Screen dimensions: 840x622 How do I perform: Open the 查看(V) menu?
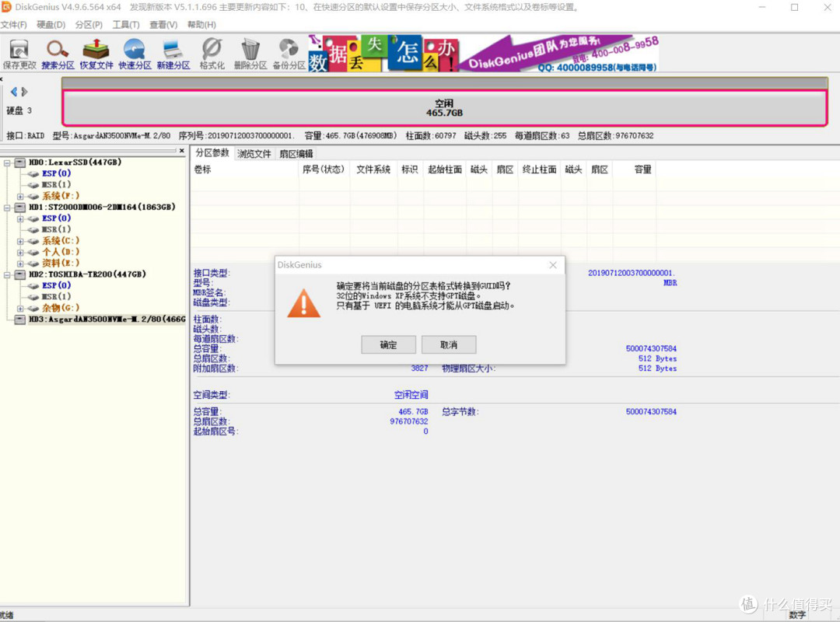point(163,25)
